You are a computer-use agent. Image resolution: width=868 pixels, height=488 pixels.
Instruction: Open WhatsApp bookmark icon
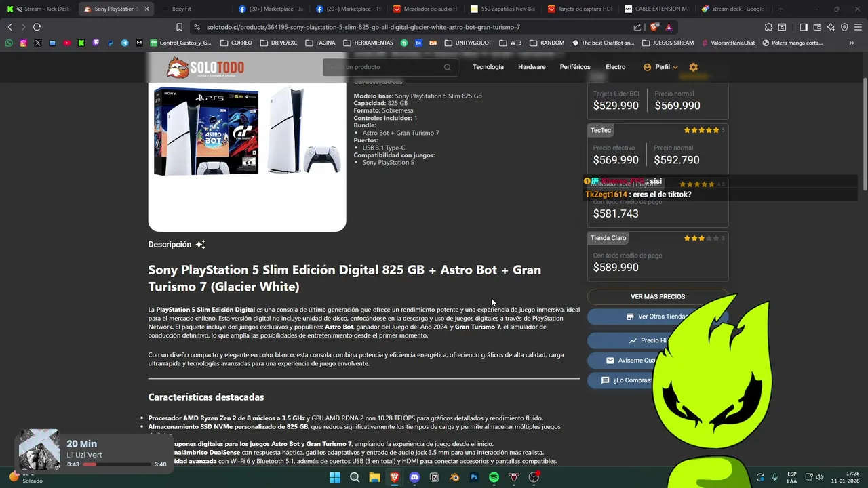coord(9,43)
